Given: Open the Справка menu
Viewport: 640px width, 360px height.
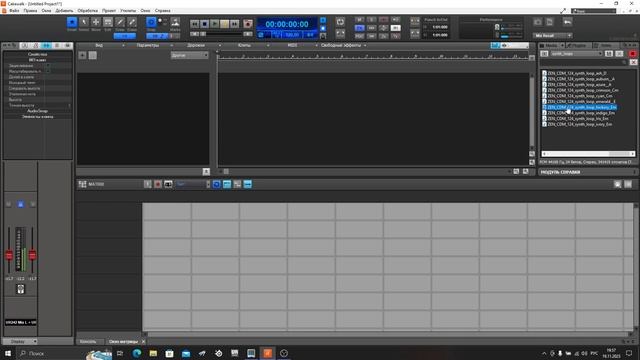Looking at the screenshot, I should [162, 11].
